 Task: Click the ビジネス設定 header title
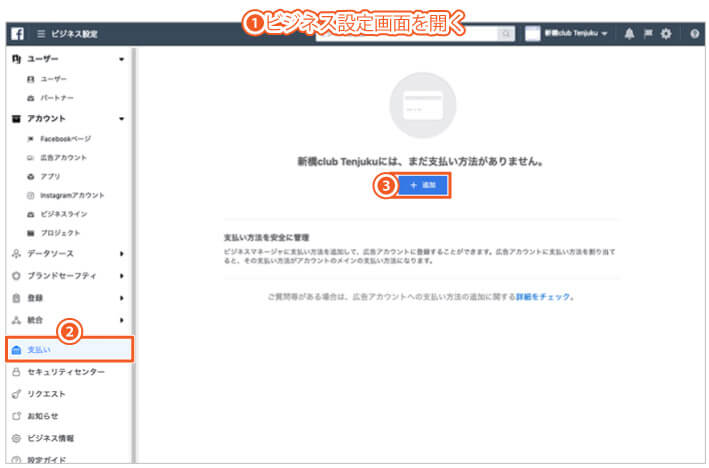pyautogui.click(x=74, y=34)
